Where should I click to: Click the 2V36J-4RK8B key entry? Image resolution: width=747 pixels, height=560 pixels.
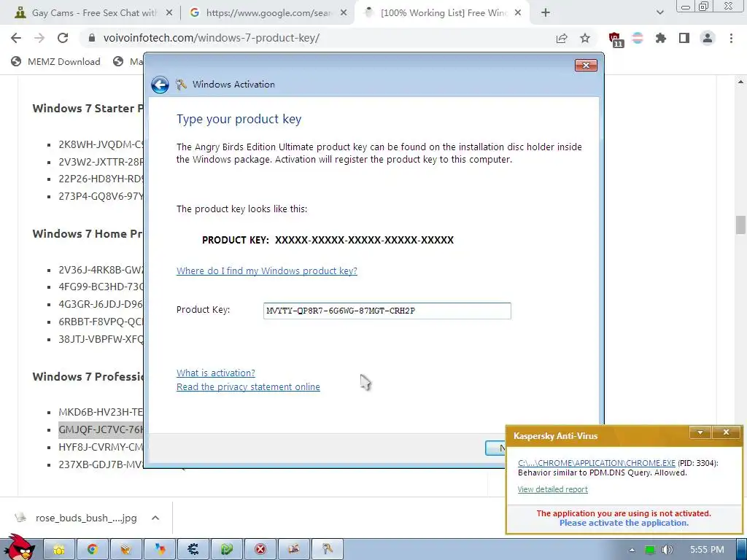tap(101, 270)
